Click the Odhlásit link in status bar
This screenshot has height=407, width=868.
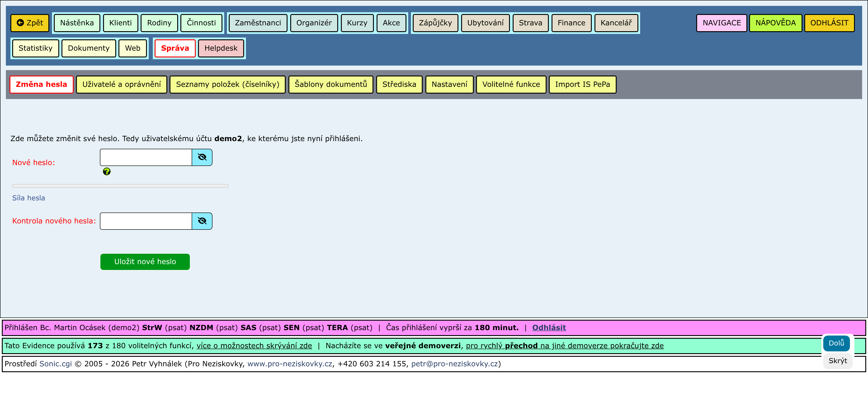(x=549, y=327)
